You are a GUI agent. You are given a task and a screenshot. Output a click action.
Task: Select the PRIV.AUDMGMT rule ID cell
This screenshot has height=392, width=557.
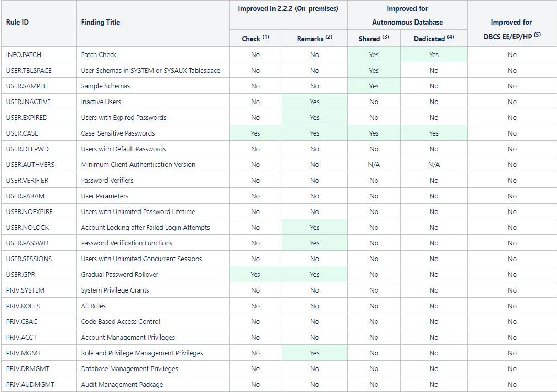pos(30,384)
